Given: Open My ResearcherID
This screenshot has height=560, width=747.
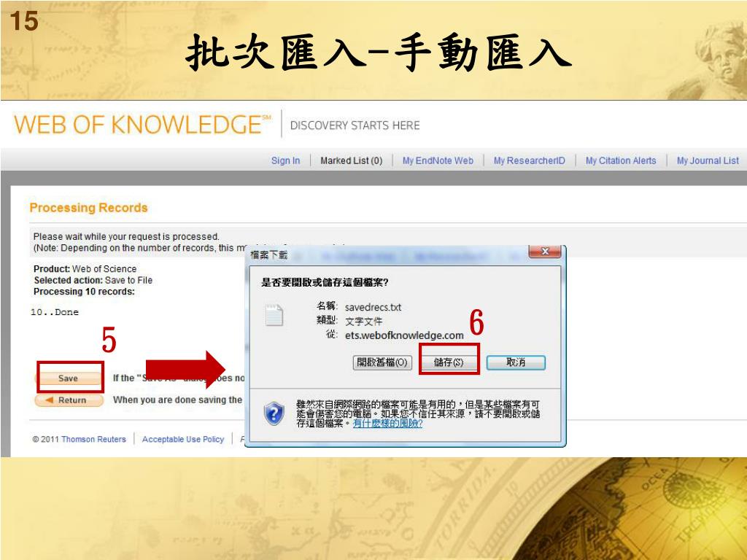Looking at the screenshot, I should [530, 160].
